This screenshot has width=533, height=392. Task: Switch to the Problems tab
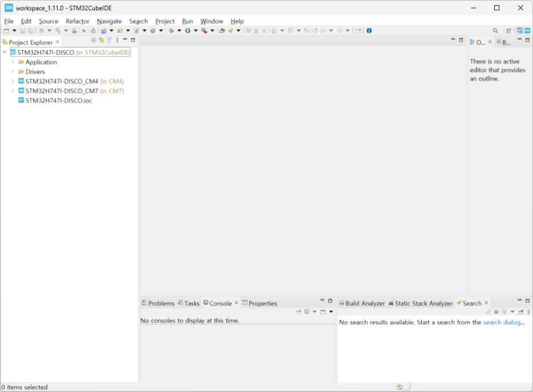[158, 303]
